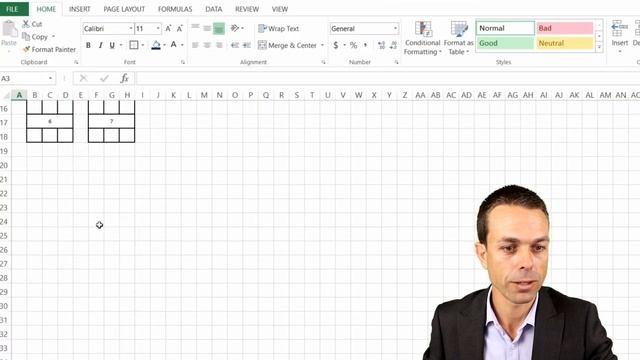Click the Copy button

[x=35, y=37]
